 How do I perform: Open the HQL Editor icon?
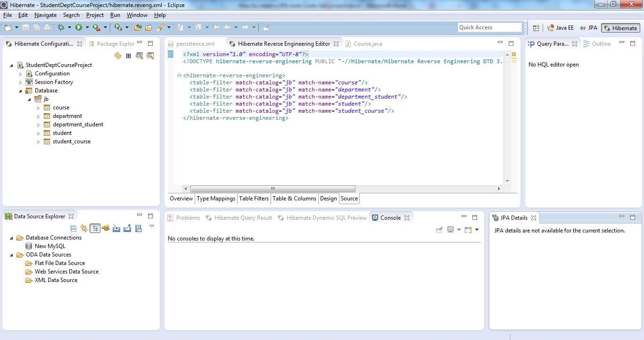coord(140,56)
